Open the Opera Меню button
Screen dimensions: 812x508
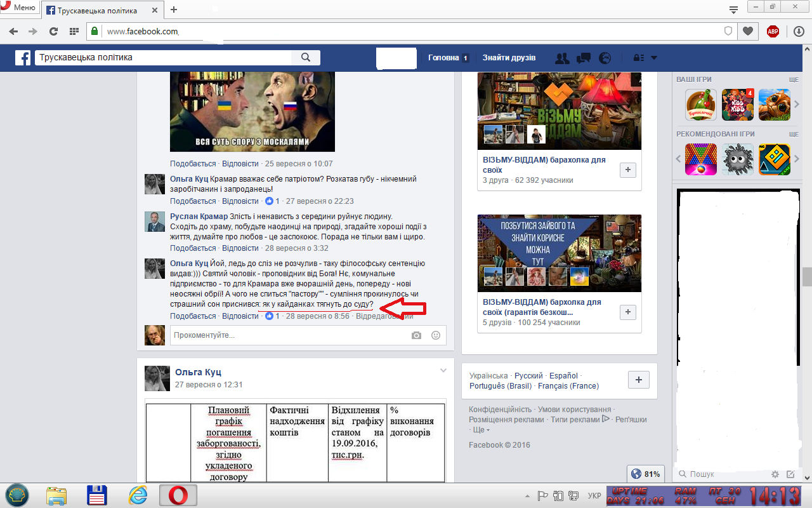coord(19,8)
